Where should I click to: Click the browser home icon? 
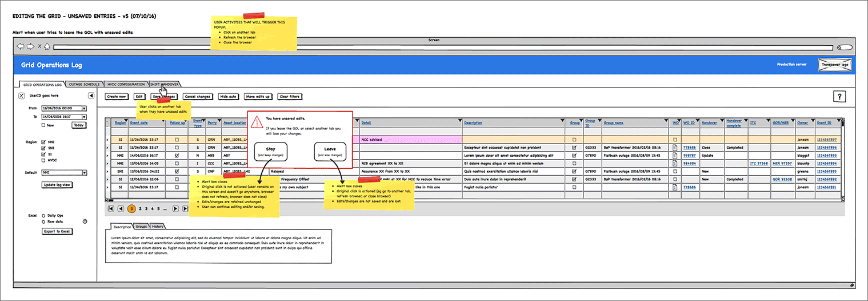coord(47,46)
